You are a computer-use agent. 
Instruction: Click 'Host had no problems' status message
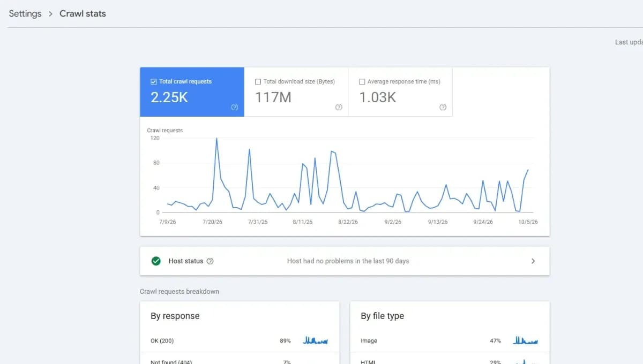[x=348, y=261]
